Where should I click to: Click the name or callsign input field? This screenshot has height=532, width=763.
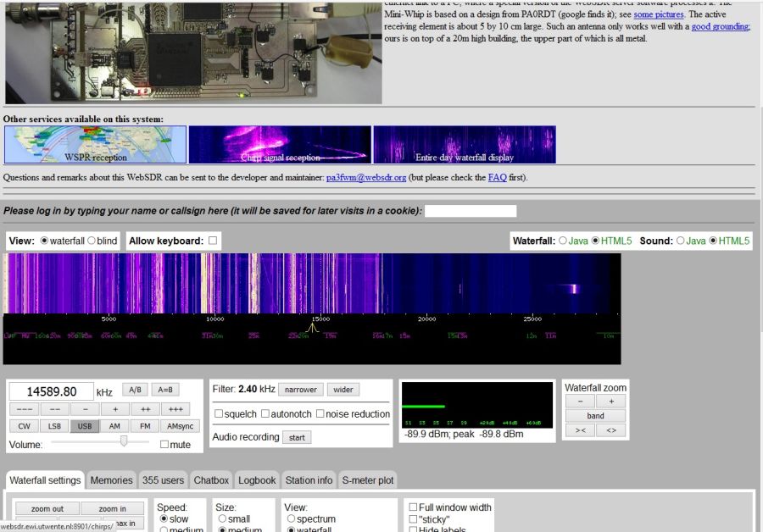(x=470, y=211)
